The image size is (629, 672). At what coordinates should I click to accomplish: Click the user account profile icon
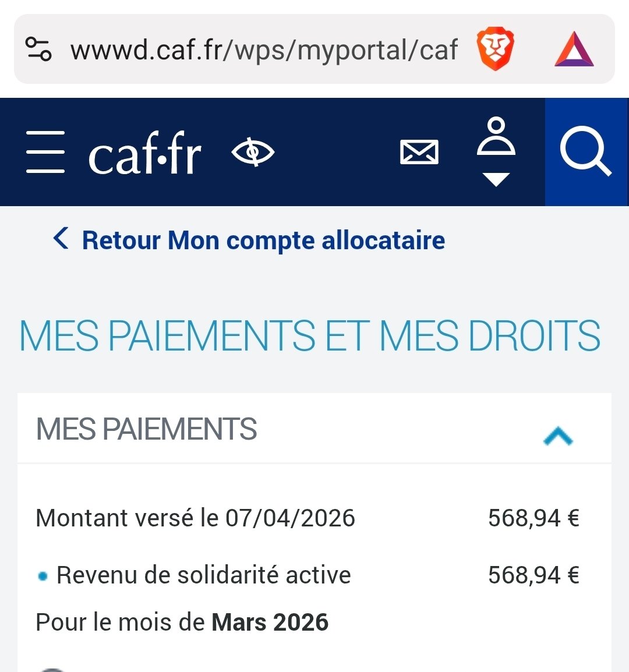coord(496,137)
